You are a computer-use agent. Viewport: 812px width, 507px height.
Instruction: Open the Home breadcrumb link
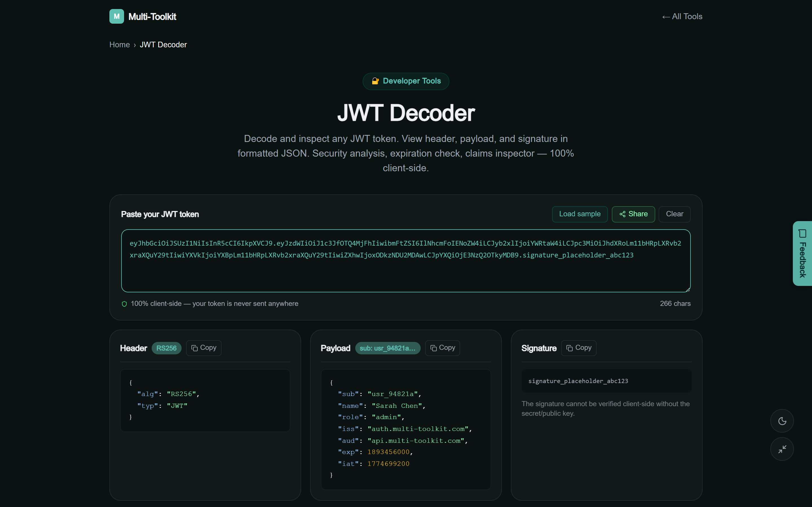coord(120,45)
